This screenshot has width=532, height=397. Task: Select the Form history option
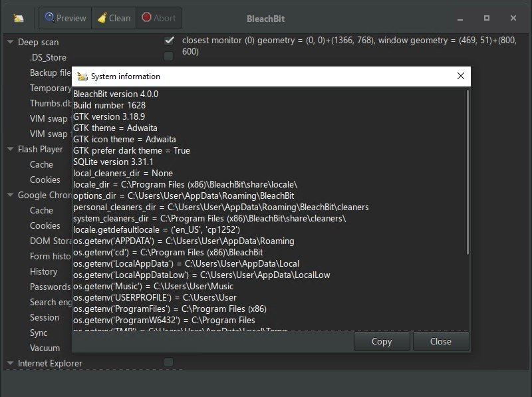tap(51, 256)
